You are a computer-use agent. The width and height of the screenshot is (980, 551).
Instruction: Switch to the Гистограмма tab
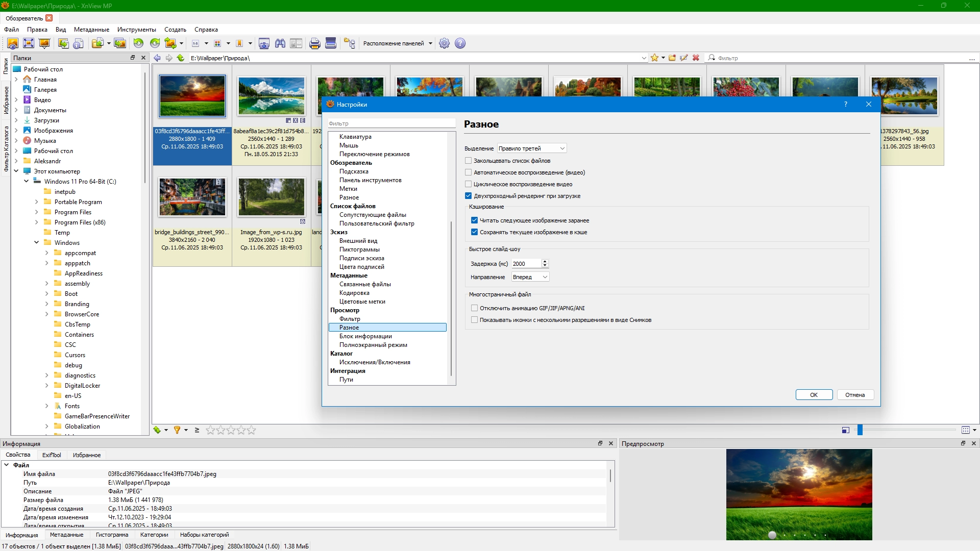click(x=112, y=535)
